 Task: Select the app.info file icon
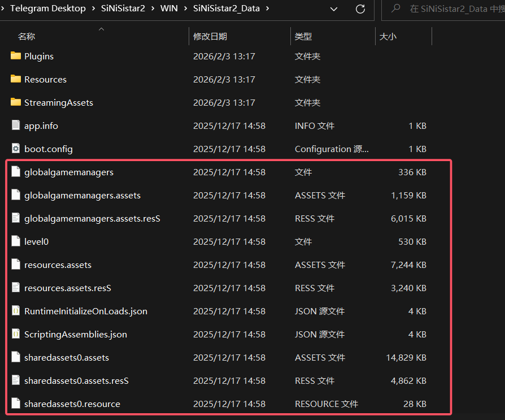pos(16,125)
